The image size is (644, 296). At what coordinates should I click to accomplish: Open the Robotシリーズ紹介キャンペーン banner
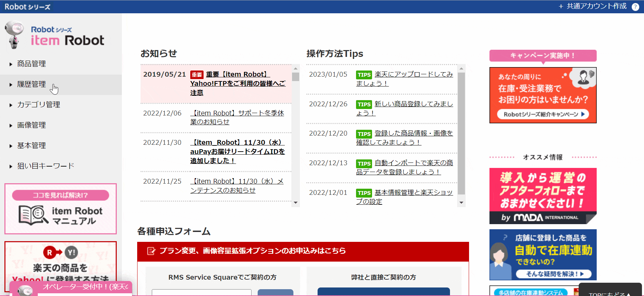[543, 95]
